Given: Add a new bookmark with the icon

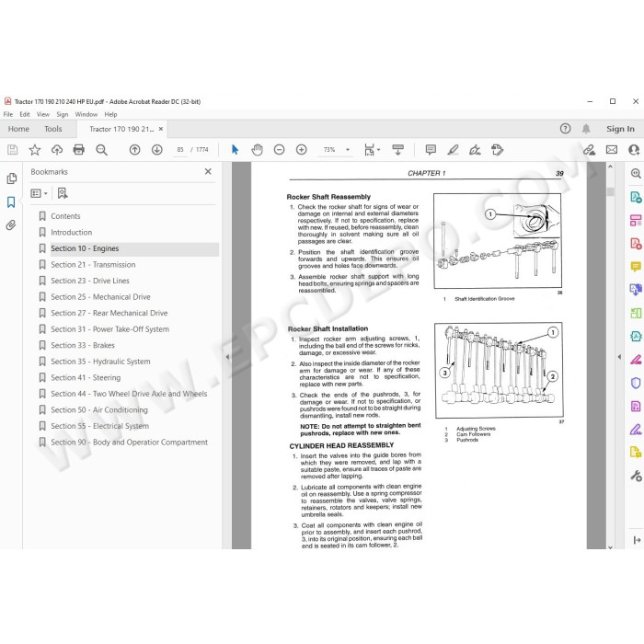Looking at the screenshot, I should [63, 193].
